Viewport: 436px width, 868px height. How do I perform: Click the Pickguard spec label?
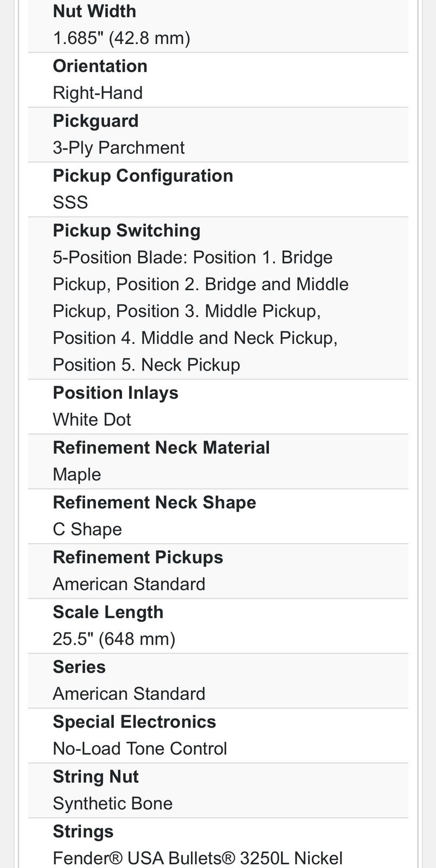coord(95,121)
